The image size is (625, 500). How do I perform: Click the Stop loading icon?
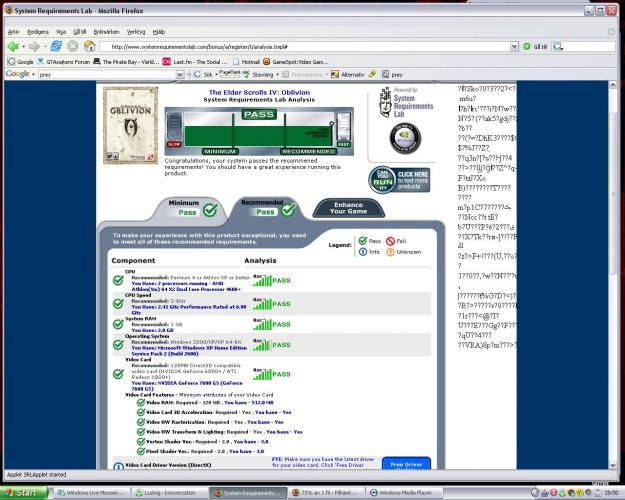click(73, 46)
